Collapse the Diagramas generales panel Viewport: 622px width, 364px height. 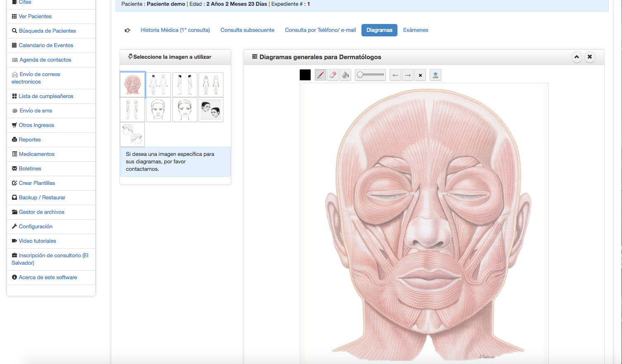coord(577,57)
